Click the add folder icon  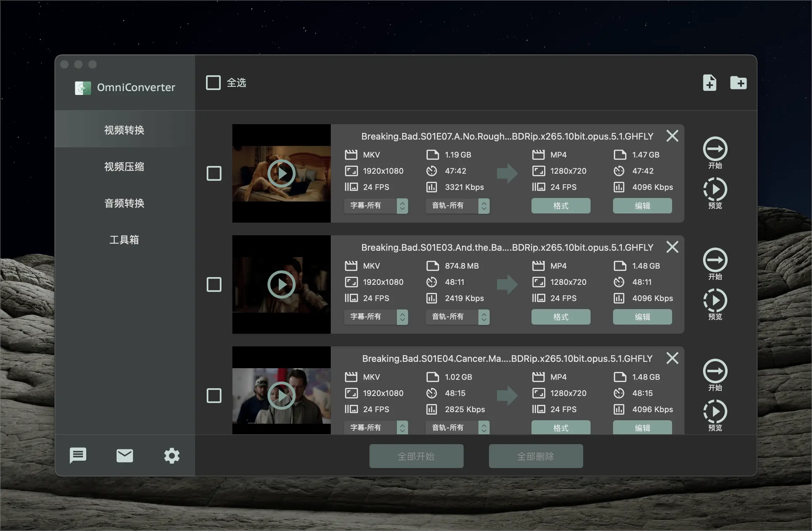pos(738,83)
